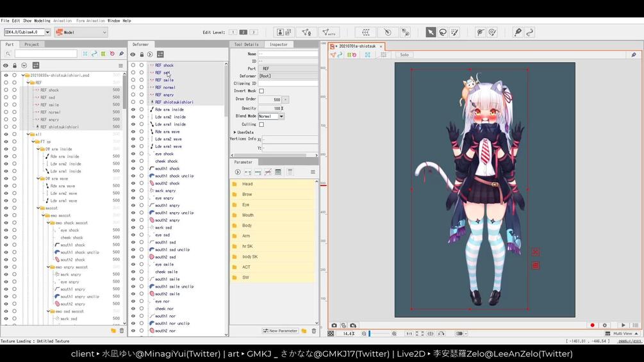Set Edit Level to 3
Image resolution: width=644 pixels, height=362 pixels.
pyautogui.click(x=253, y=32)
